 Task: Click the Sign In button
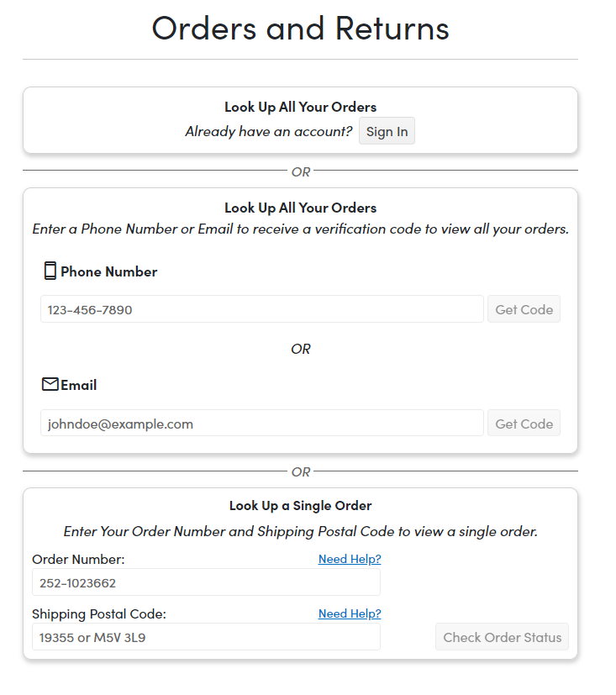387,131
